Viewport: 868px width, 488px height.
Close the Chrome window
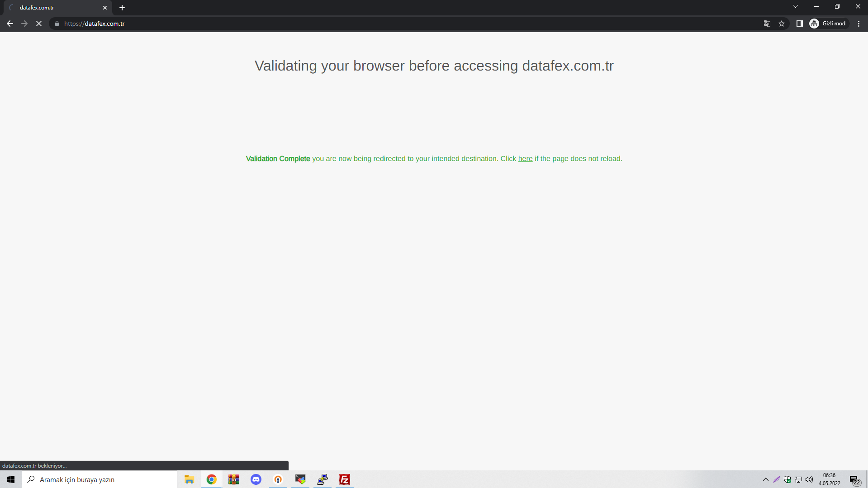pos(858,7)
